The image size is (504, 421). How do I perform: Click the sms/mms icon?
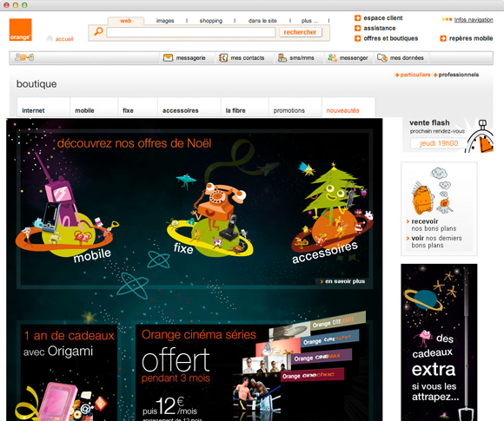(x=282, y=58)
